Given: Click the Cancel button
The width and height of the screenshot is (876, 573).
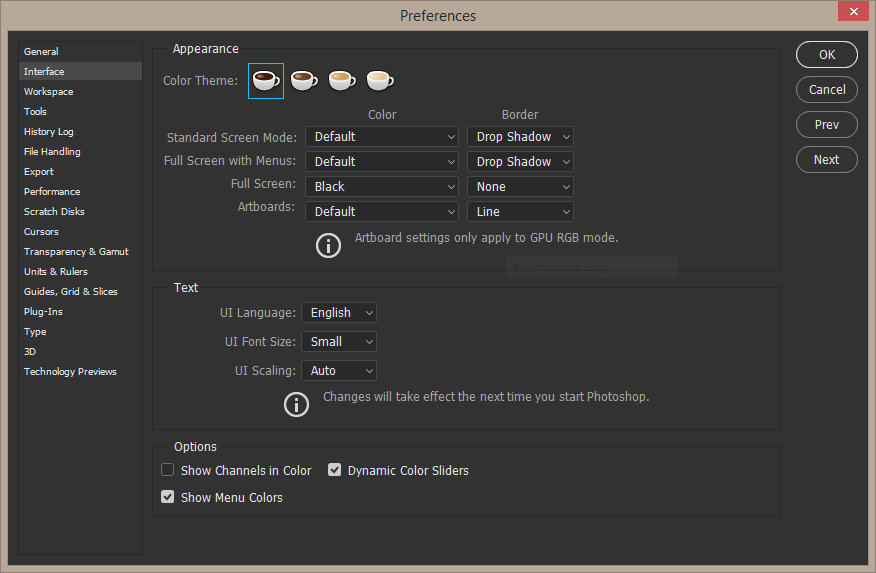Looking at the screenshot, I should (827, 90).
